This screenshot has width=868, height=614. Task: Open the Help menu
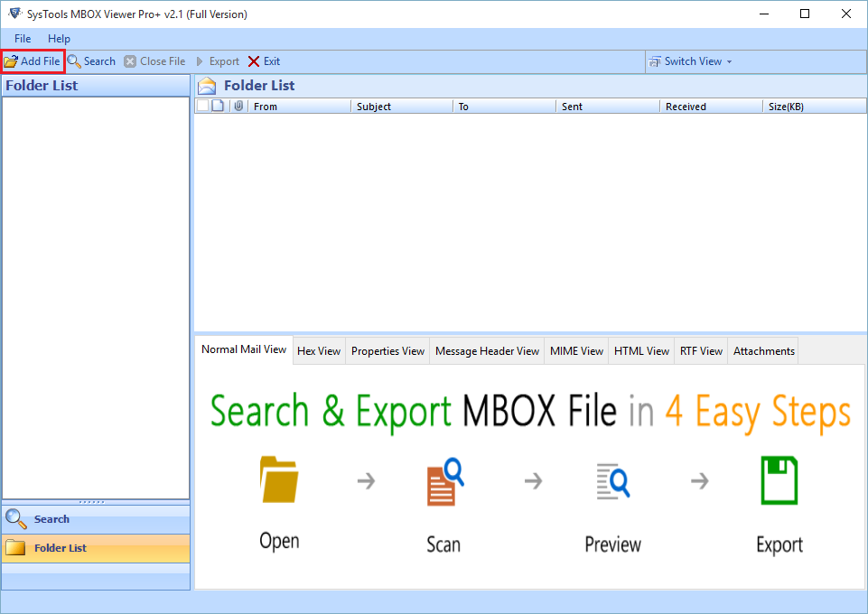[x=59, y=39]
